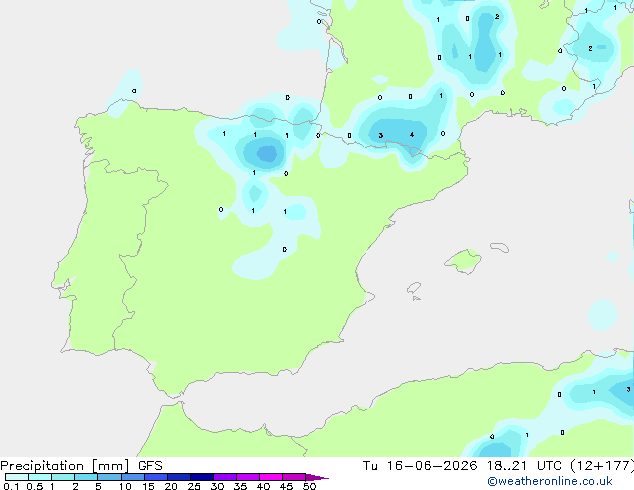Click the time range '18..21 UTC'
Screen dimensions: 634x490
tap(527, 466)
